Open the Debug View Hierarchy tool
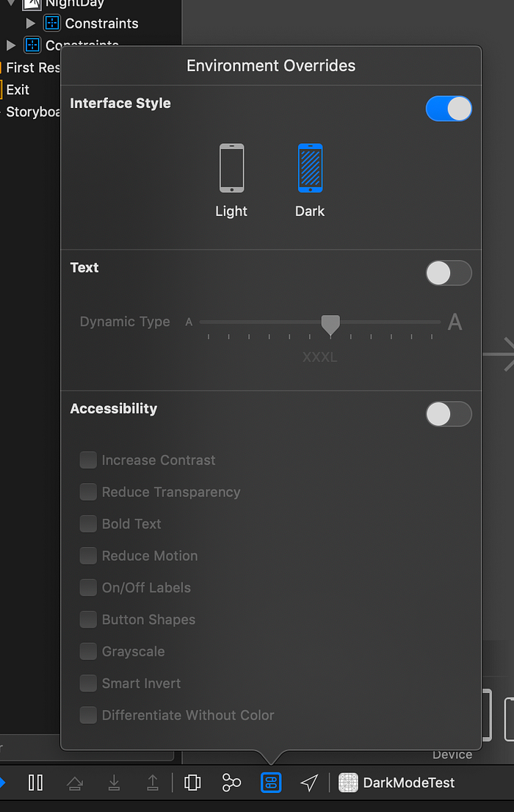The image size is (514, 812). pyautogui.click(x=192, y=783)
